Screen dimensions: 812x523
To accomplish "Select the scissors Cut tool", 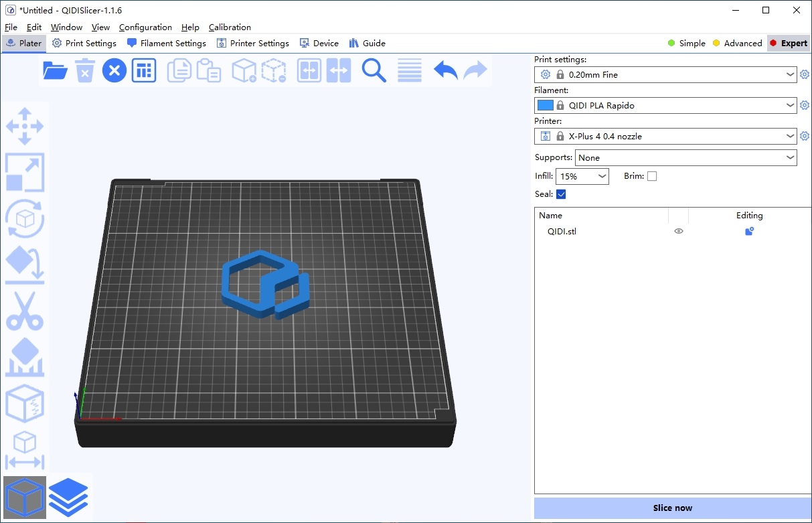I will tap(25, 311).
